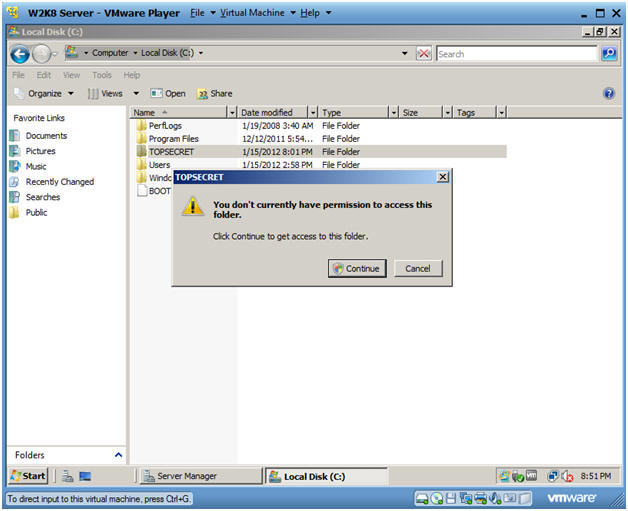Screen dimensions: 628x511
Task: Click the red X stop icon beside the address bar
Action: [423, 53]
